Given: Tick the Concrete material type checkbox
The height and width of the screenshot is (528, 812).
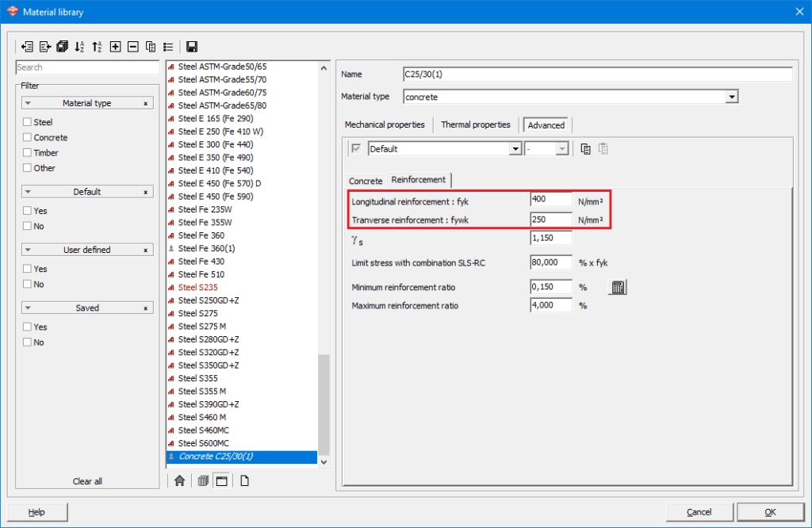Looking at the screenshot, I should (28, 137).
